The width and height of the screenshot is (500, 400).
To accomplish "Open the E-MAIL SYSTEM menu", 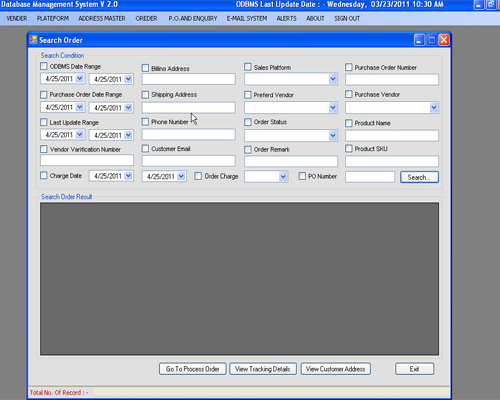I will (x=247, y=19).
